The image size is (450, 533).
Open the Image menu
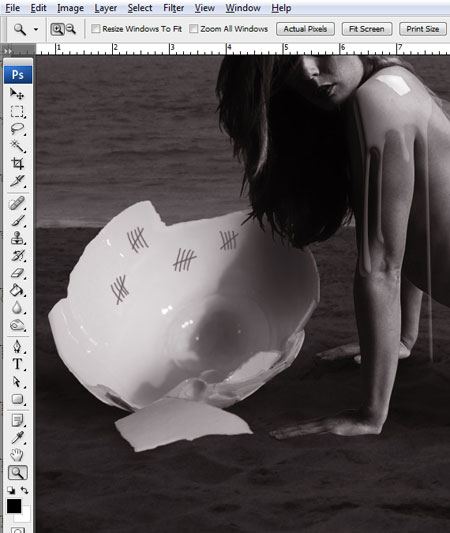pos(70,8)
